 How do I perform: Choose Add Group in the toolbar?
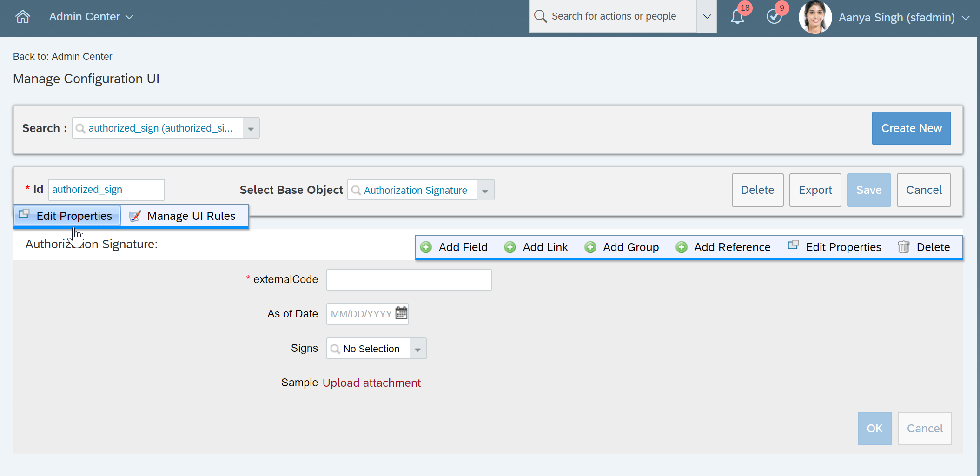621,247
